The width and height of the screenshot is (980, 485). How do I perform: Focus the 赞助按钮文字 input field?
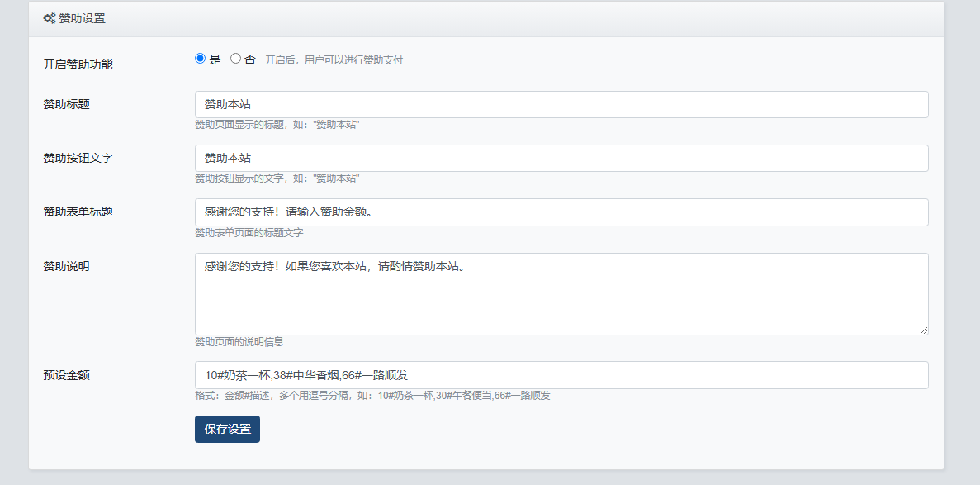point(561,159)
